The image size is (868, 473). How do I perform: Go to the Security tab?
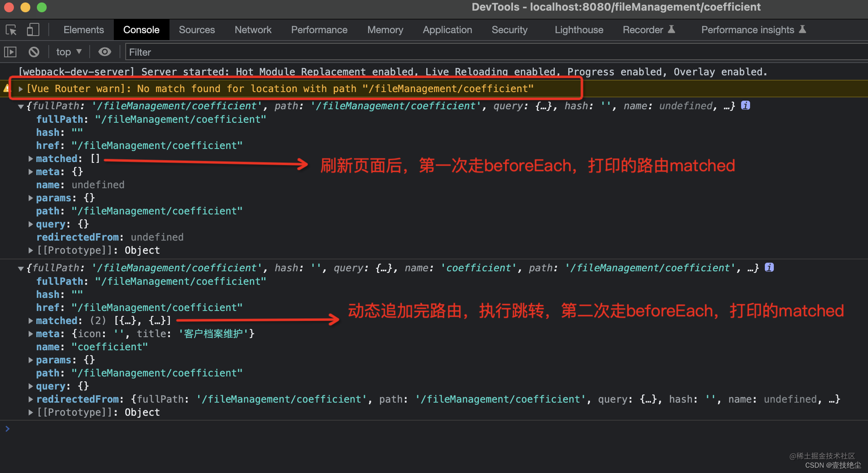click(x=510, y=30)
